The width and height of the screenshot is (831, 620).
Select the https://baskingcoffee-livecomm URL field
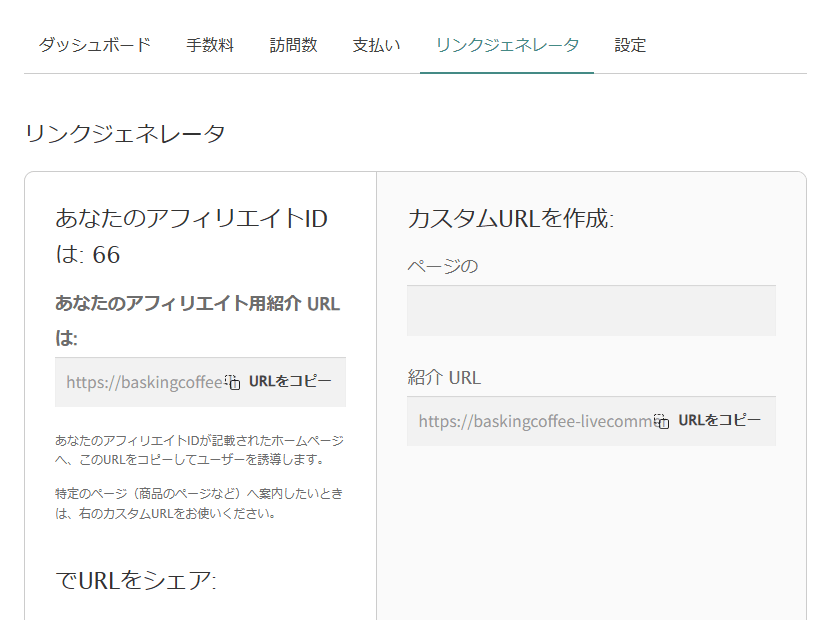[x=591, y=421]
